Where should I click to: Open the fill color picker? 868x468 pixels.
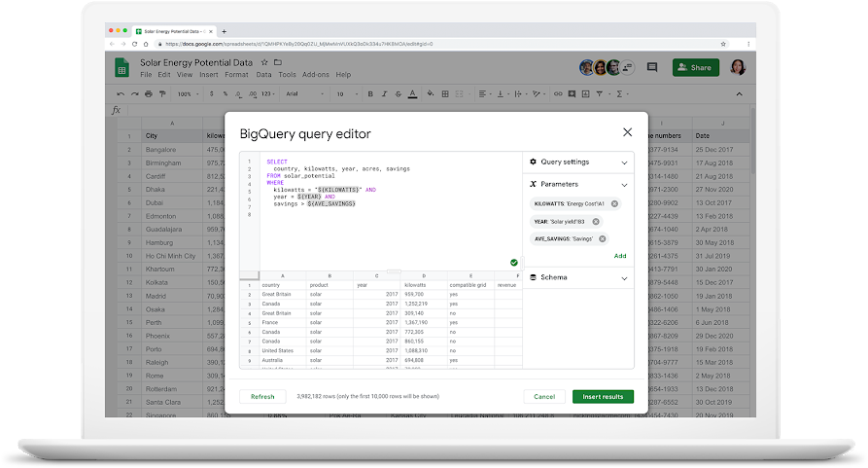(431, 94)
